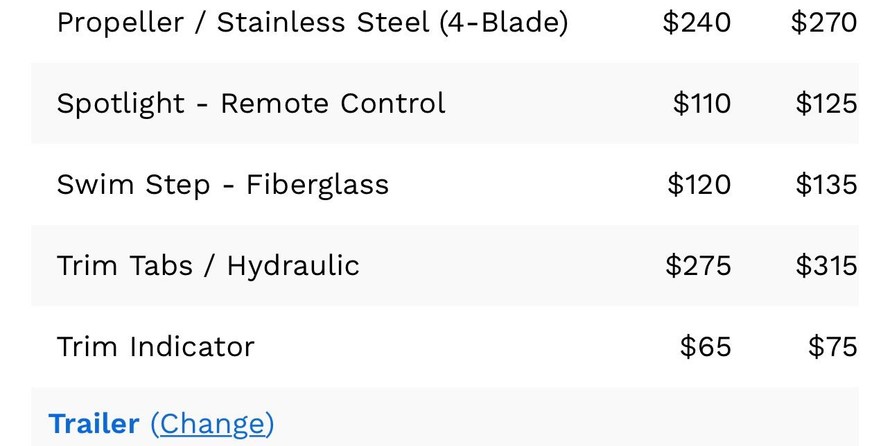Click the Hydraulic text
The width and height of the screenshot is (890, 446).
(293, 265)
